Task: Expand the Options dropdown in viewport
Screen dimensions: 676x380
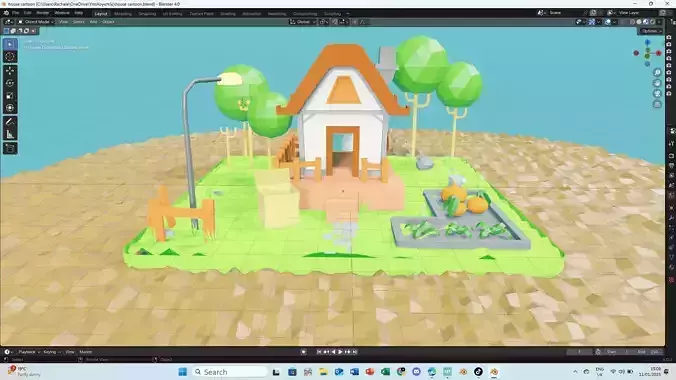Action: [x=650, y=31]
